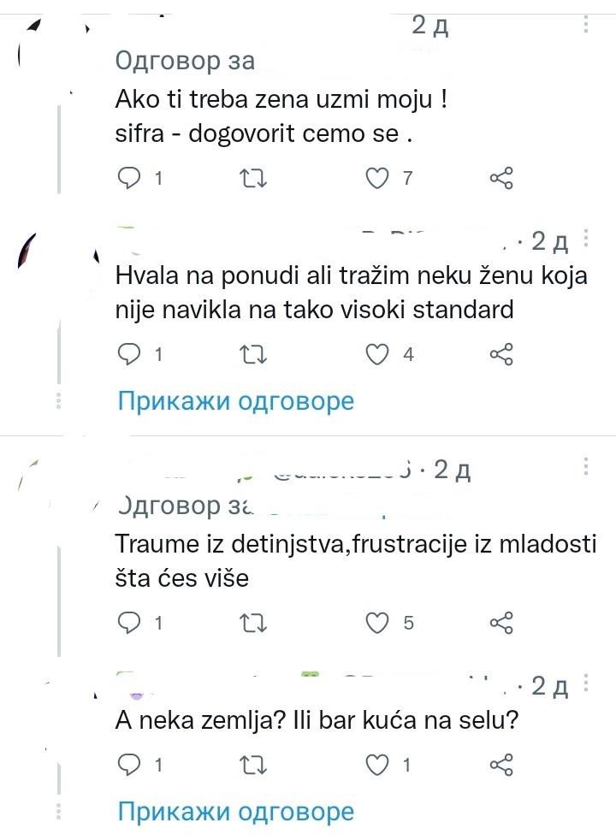Share the "Hvala na ponudi" tweet

(503, 354)
